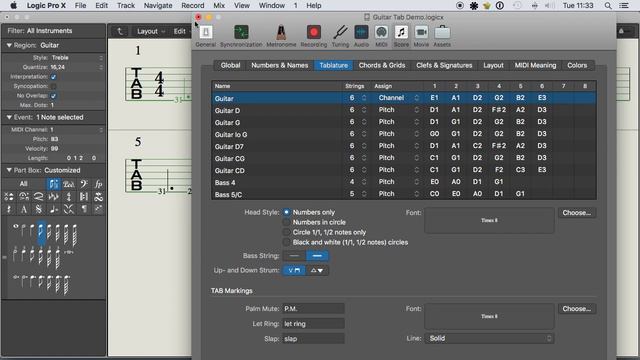Select sustain pedal group in Part Box
Image resolution: width=640 pixels, height=360 pixels.
(69, 184)
